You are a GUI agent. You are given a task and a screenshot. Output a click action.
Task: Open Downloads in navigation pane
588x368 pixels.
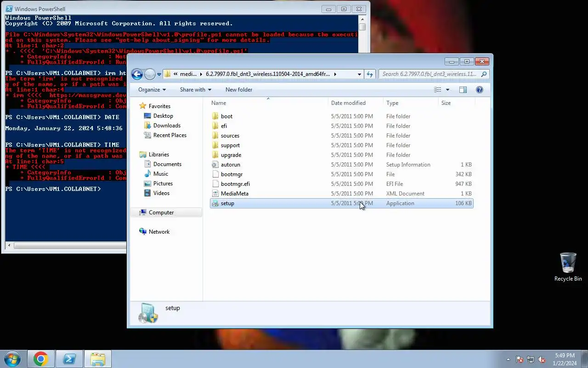click(167, 126)
